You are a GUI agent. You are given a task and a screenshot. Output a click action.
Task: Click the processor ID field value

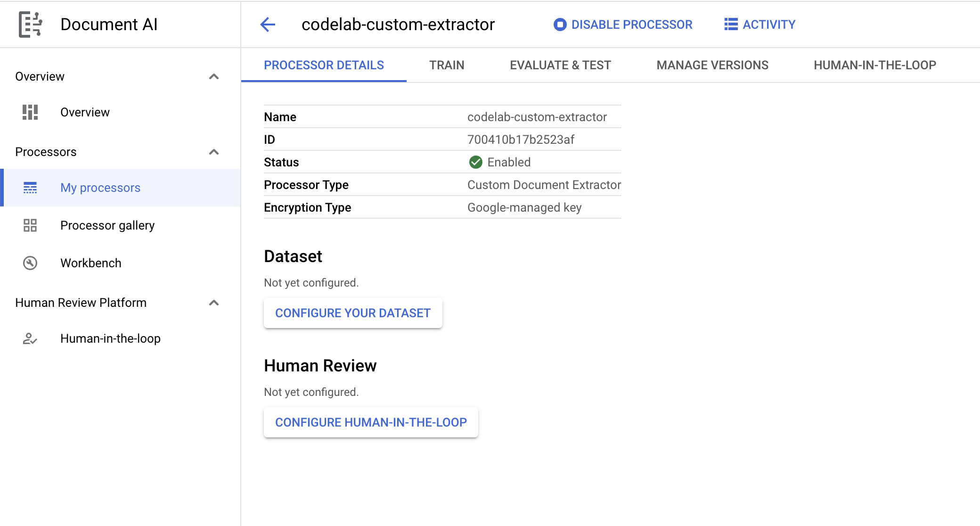(521, 140)
